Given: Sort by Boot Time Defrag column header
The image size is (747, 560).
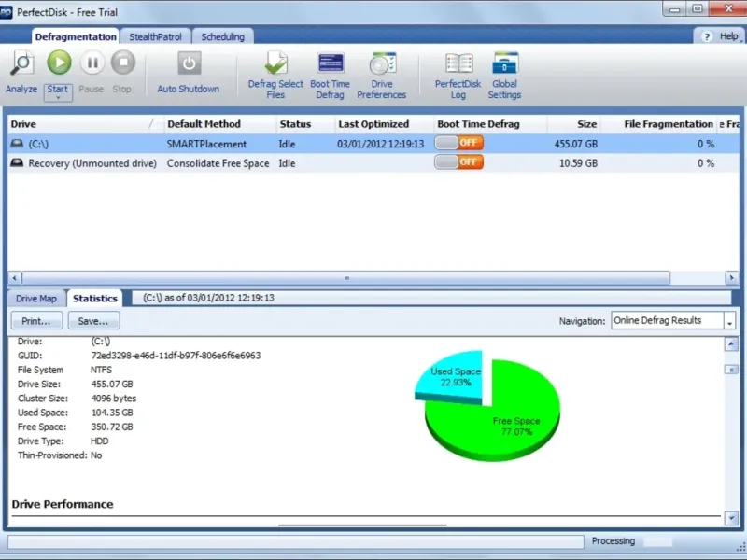Looking at the screenshot, I should (x=489, y=124).
